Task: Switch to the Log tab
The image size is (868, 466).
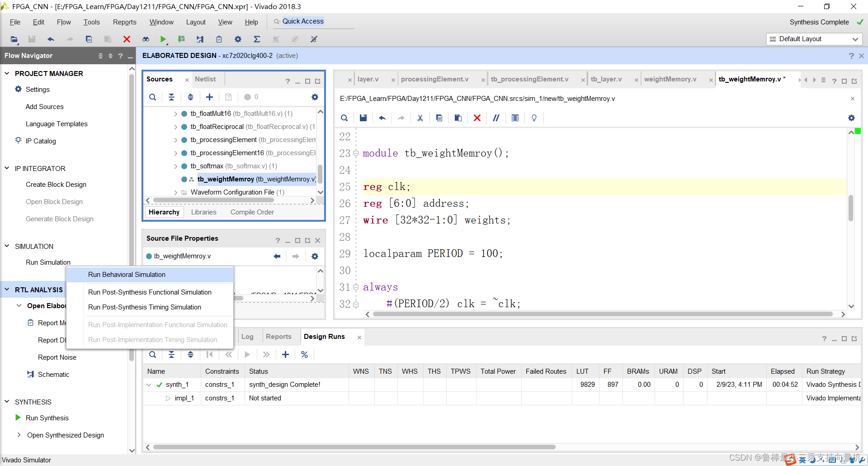Action: point(247,337)
